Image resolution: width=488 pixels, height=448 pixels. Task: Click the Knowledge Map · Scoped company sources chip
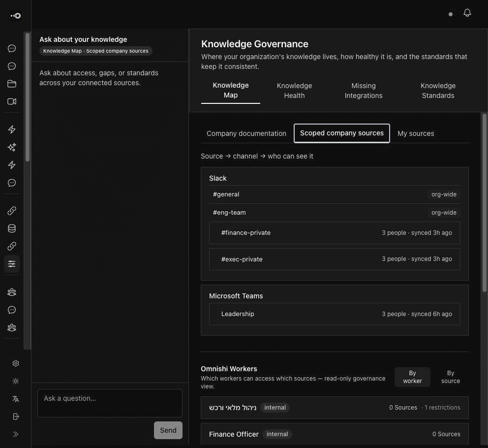pyautogui.click(x=96, y=51)
